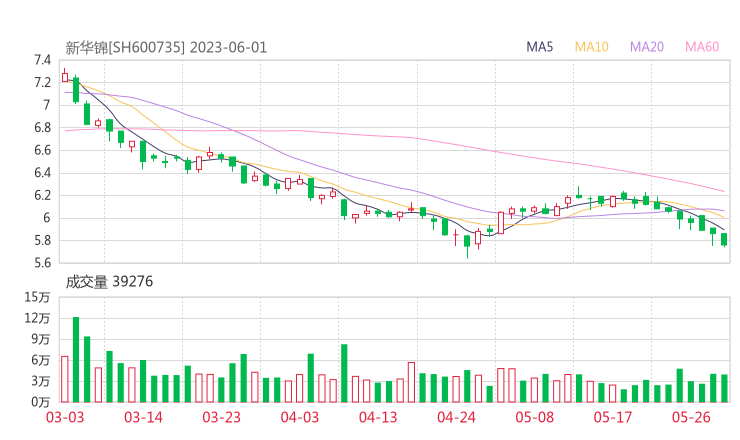740x440 pixels.
Task: Click the 9万 volume axis label
Action: coord(41,339)
